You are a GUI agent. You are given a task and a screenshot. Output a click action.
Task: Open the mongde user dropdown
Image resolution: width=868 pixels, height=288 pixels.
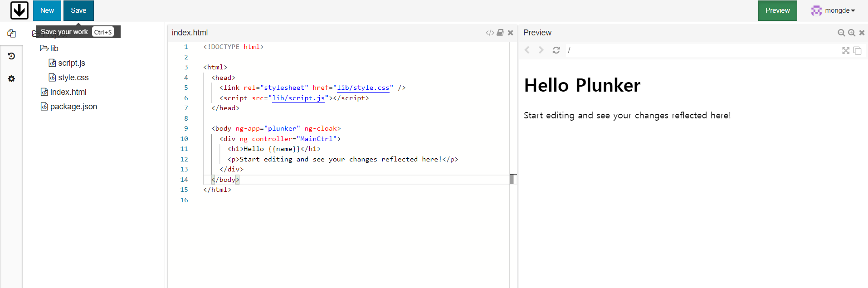click(833, 10)
